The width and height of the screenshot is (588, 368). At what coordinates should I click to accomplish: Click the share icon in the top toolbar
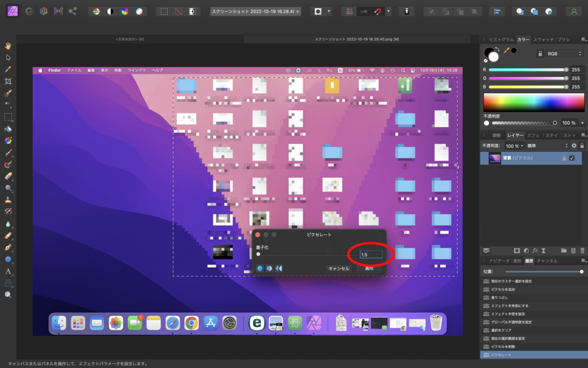coord(72,11)
